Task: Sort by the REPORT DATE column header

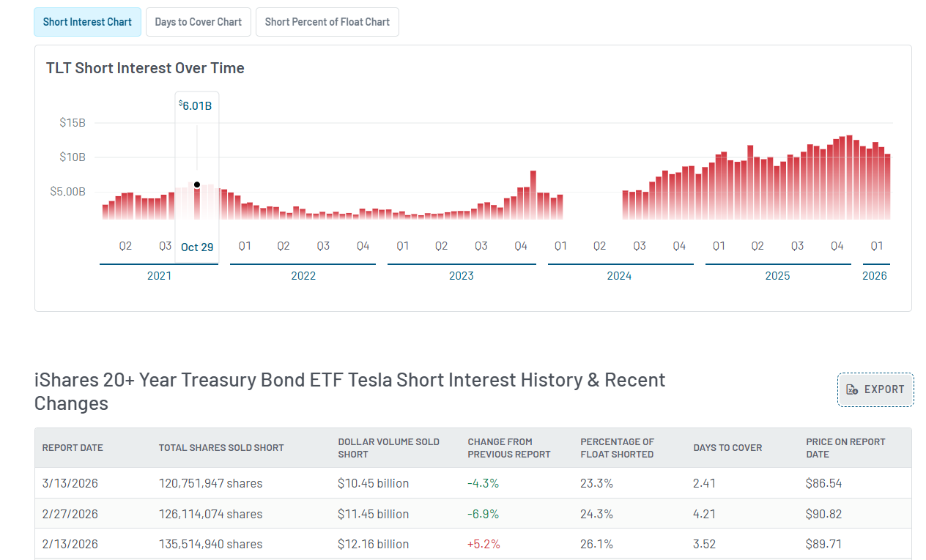Action: coord(72,447)
